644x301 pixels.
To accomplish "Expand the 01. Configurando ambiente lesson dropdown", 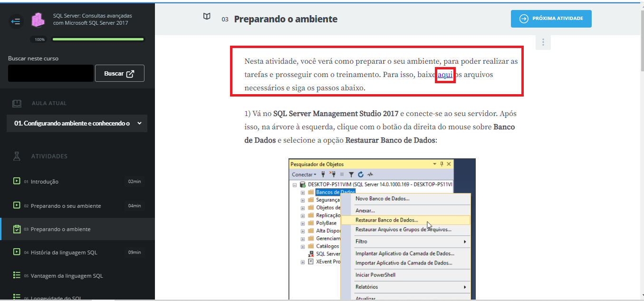I will click(x=77, y=123).
